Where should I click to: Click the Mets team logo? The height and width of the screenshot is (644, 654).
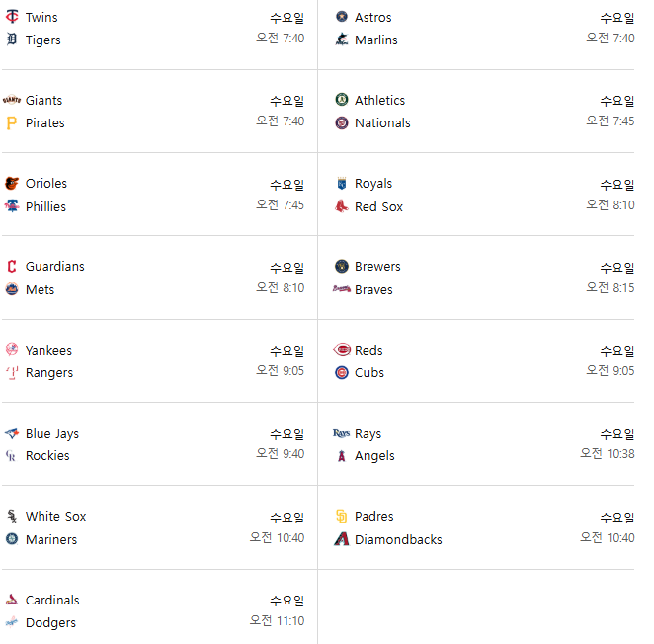(x=12, y=289)
